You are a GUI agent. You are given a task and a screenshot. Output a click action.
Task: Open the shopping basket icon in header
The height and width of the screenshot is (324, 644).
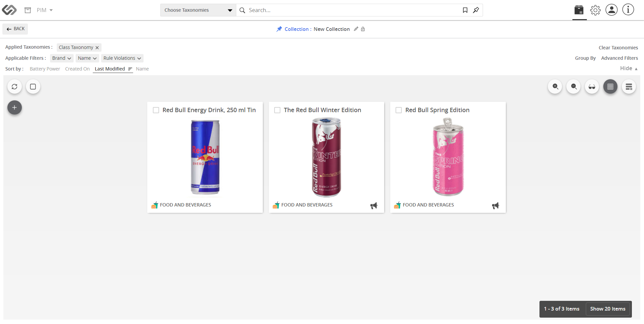pos(579,10)
